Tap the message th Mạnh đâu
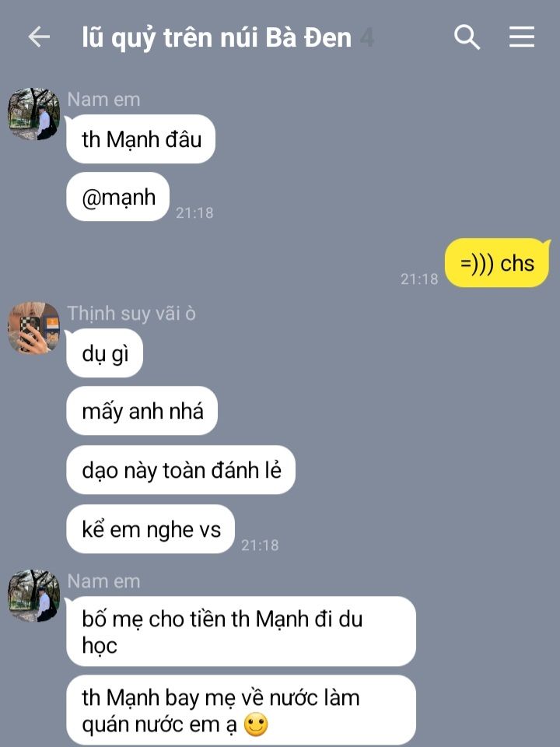 tap(141, 139)
